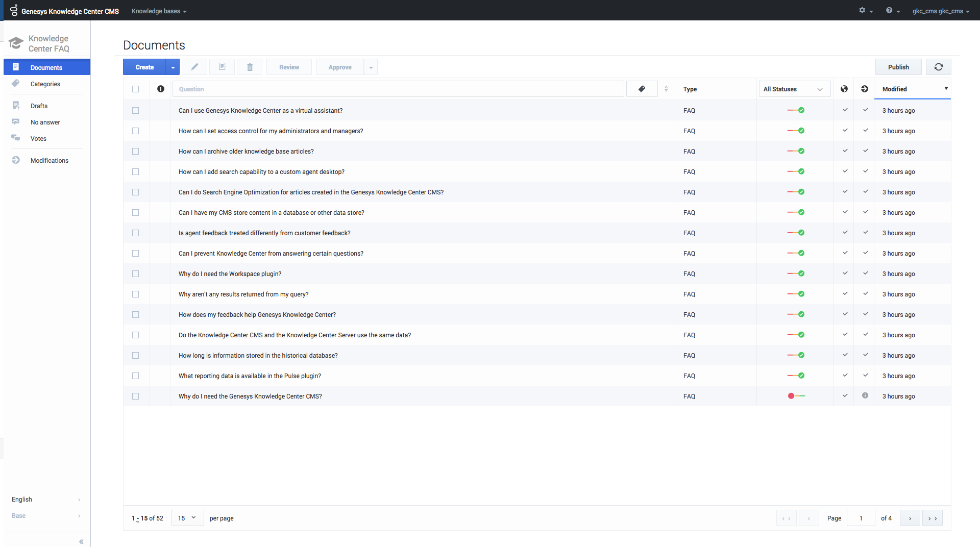Collapse sidebar with double chevron icon
This screenshot has height=547, width=980.
[x=81, y=541]
